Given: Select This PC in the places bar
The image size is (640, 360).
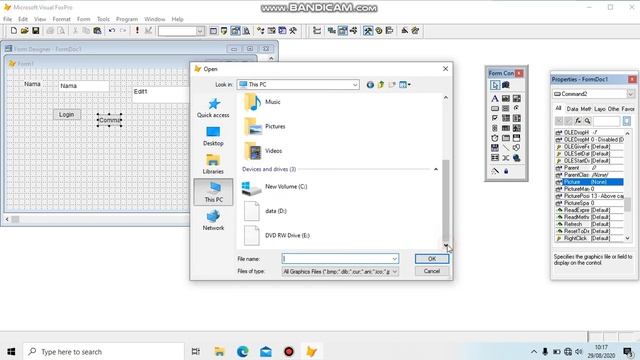Looking at the screenshot, I should tap(213, 192).
